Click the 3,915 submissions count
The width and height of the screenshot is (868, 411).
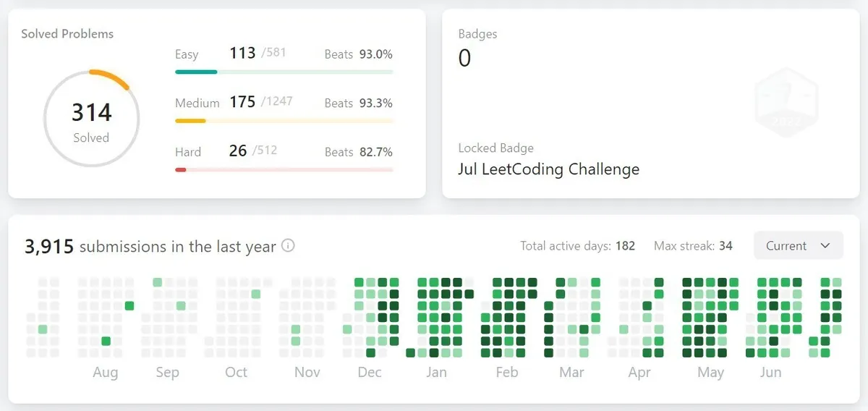pyautogui.click(x=49, y=247)
